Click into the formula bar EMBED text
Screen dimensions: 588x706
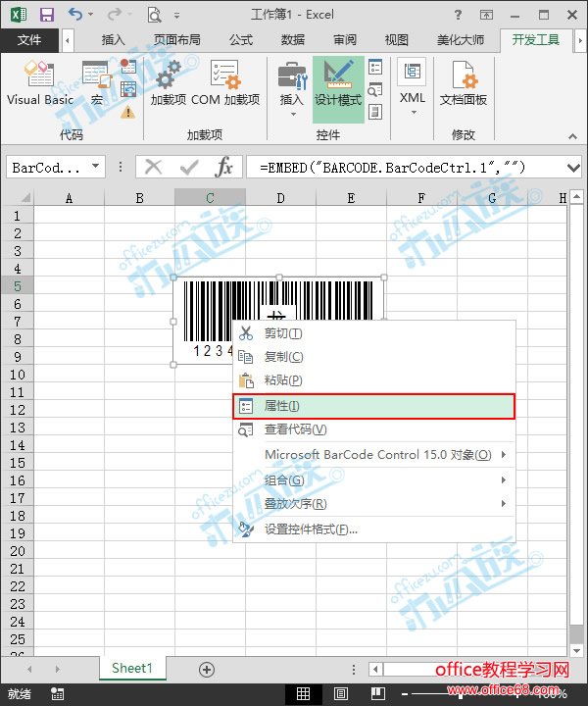pos(392,168)
